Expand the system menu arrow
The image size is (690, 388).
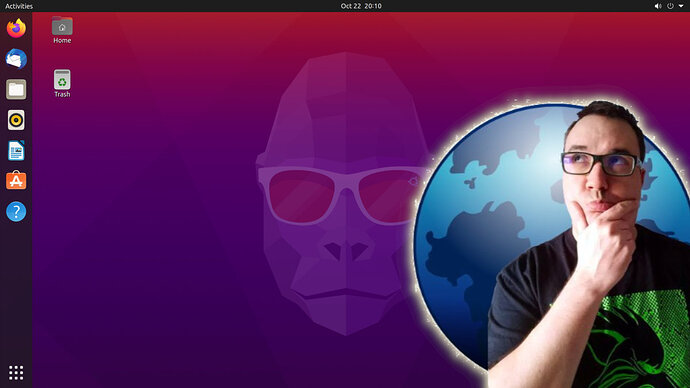point(681,6)
